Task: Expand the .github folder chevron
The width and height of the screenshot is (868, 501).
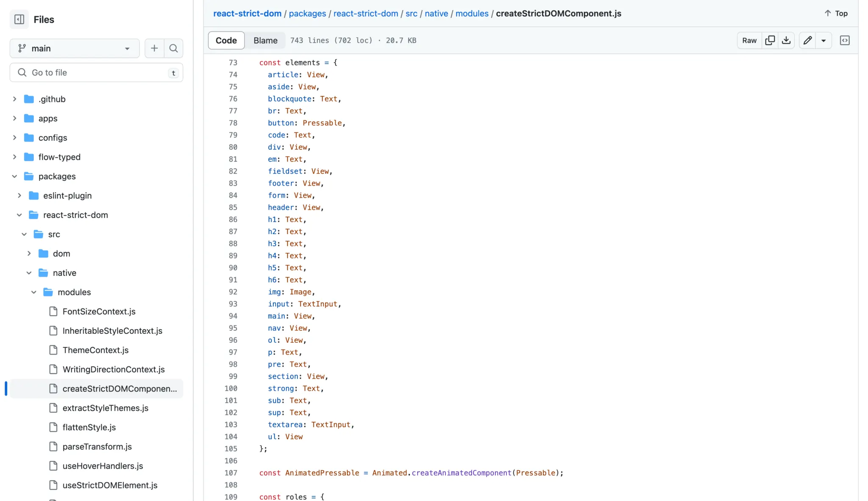Action: 14,99
